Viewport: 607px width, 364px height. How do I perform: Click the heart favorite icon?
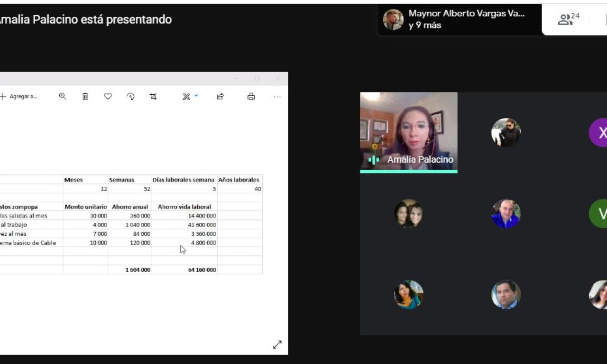[108, 97]
